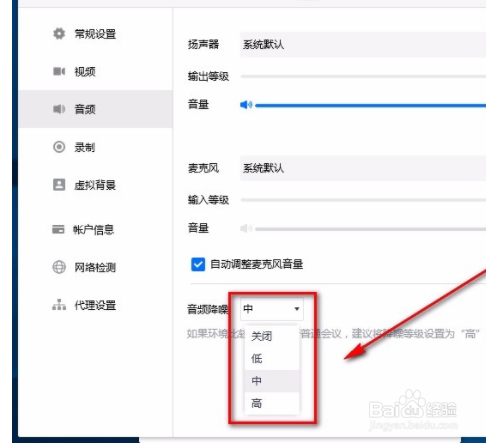Click the gear icon for 常规设置
This screenshot has height=443, width=486.
tap(59, 34)
